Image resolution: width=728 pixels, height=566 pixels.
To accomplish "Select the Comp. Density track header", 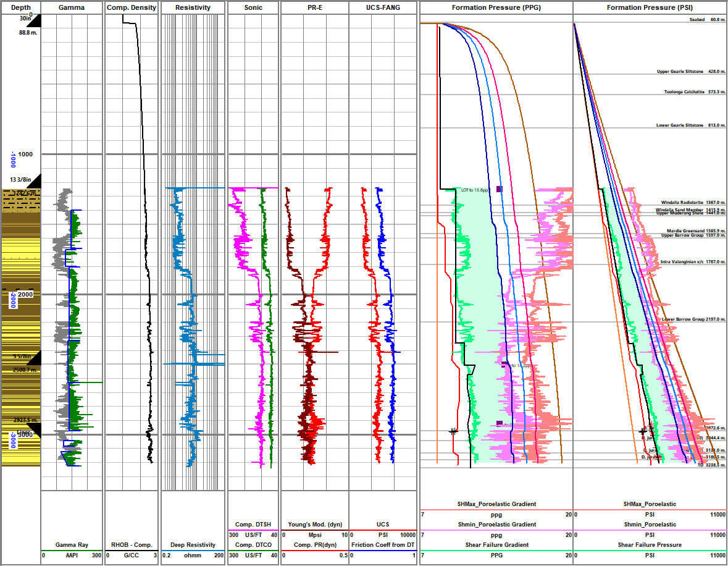I will click(132, 7).
